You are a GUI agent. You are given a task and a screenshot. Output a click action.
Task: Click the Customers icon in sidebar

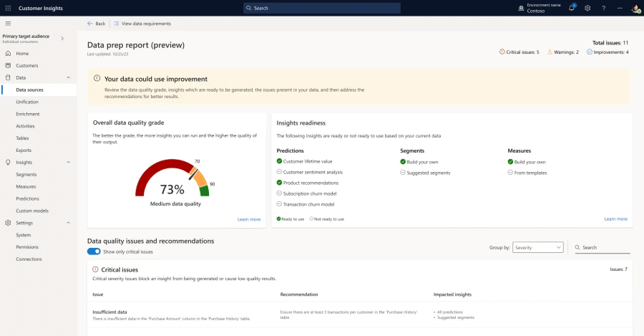(x=8, y=65)
